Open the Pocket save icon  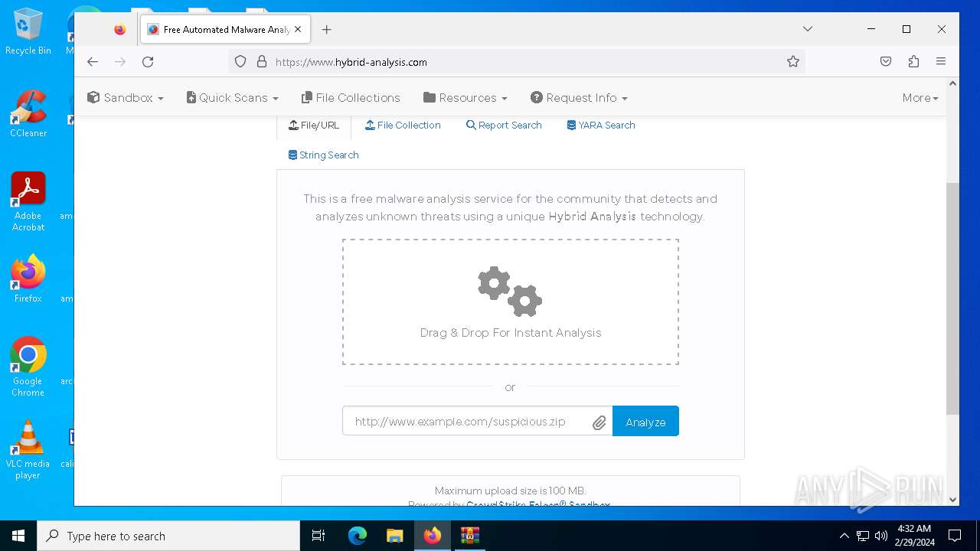(x=886, y=62)
